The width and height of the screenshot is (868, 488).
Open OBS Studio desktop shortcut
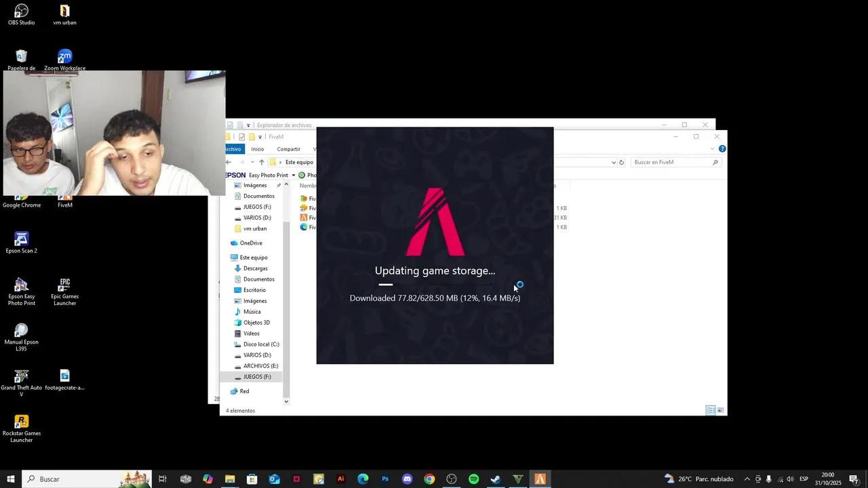22,15
